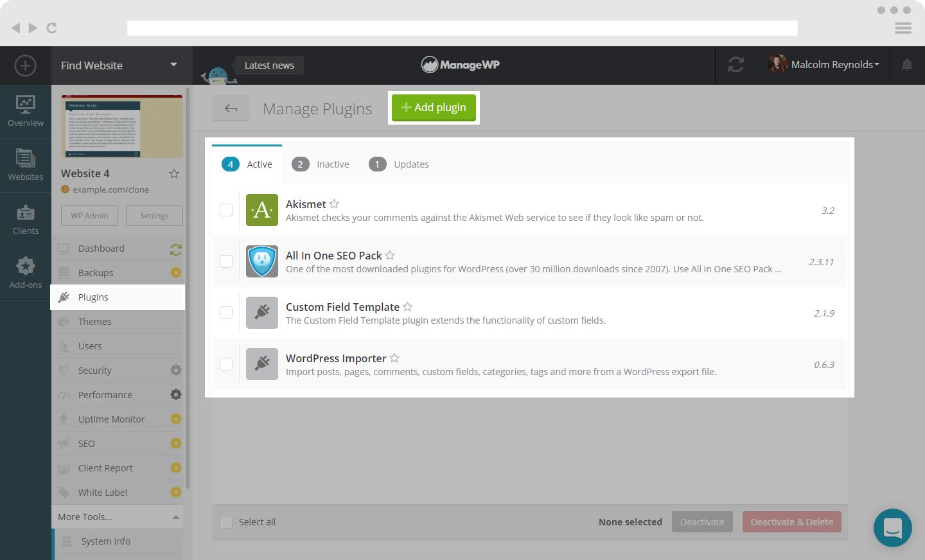Select Plugins in the sidebar
The image size is (925, 560).
point(118,297)
